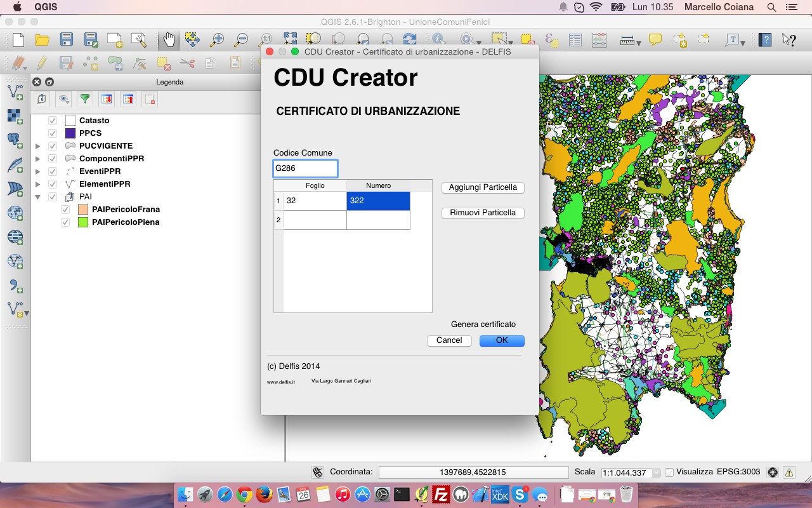Click the PPCS purple color swatch
Screen dimensions: 812x508
click(x=70, y=133)
